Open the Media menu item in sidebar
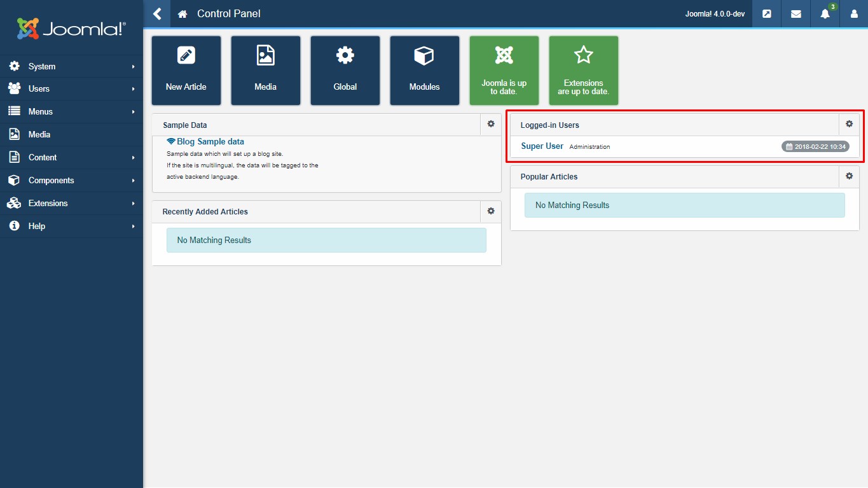This screenshot has height=488, width=868. click(x=71, y=135)
